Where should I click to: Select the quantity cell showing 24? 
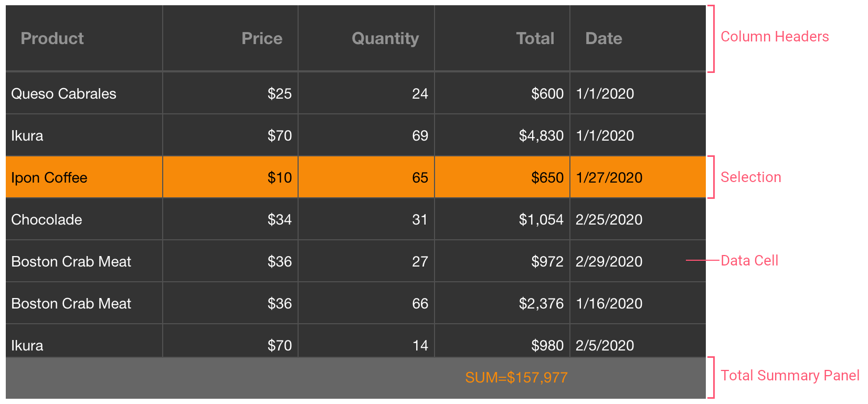coord(420,93)
